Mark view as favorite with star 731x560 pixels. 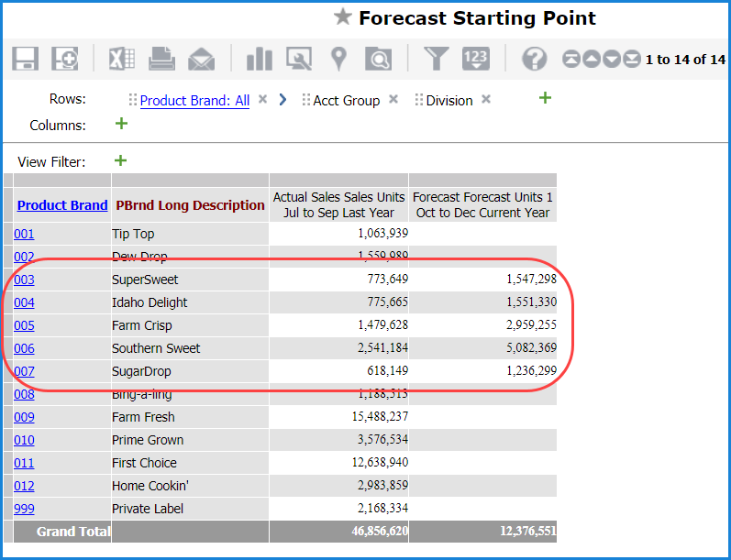[343, 17]
